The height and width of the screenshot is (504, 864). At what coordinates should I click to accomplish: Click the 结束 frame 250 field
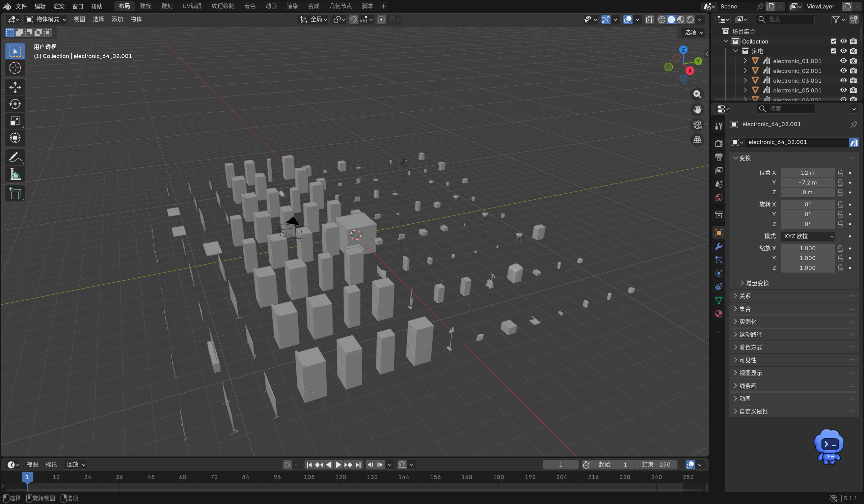(656, 465)
